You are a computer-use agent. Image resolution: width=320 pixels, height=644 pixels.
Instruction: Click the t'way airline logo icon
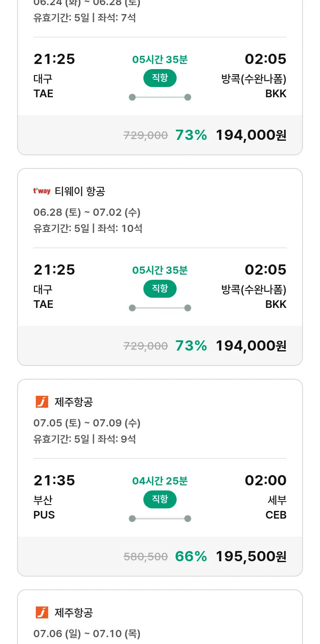[x=42, y=191]
